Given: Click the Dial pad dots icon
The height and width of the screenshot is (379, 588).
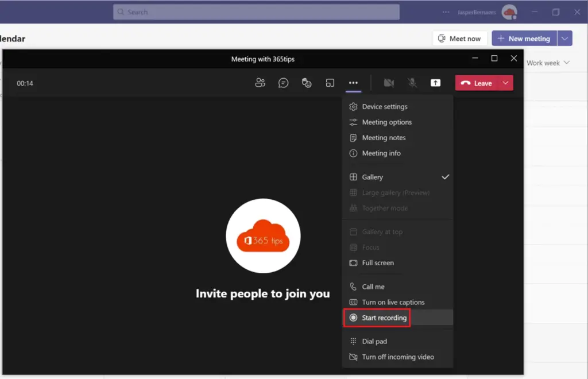Looking at the screenshot, I should (x=353, y=341).
